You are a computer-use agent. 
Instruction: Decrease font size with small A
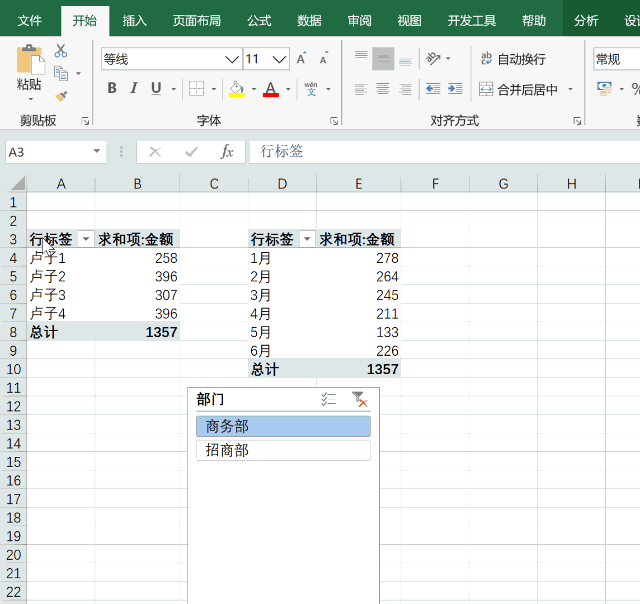pos(324,59)
